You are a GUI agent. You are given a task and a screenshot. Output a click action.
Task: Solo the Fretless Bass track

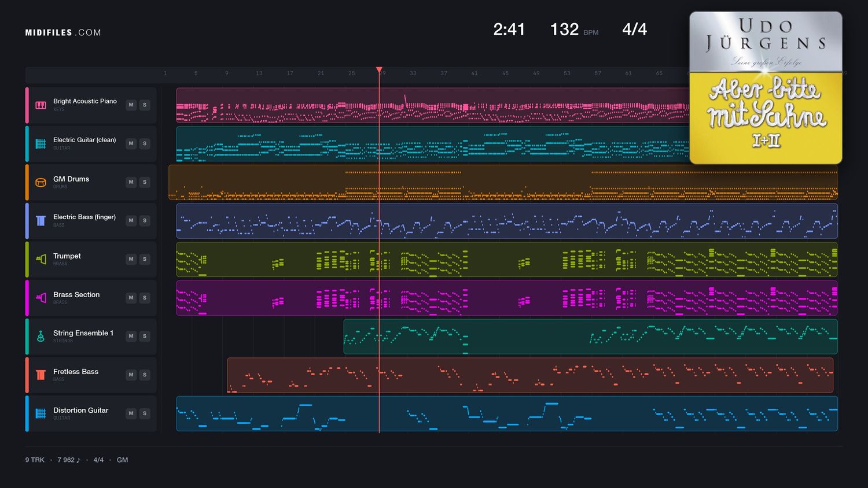[145, 375]
